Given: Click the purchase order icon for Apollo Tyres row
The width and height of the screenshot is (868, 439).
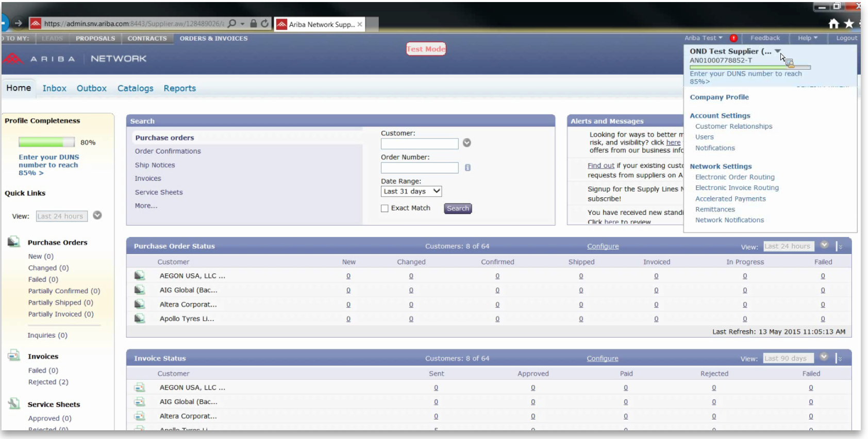Looking at the screenshot, I should (x=139, y=318).
